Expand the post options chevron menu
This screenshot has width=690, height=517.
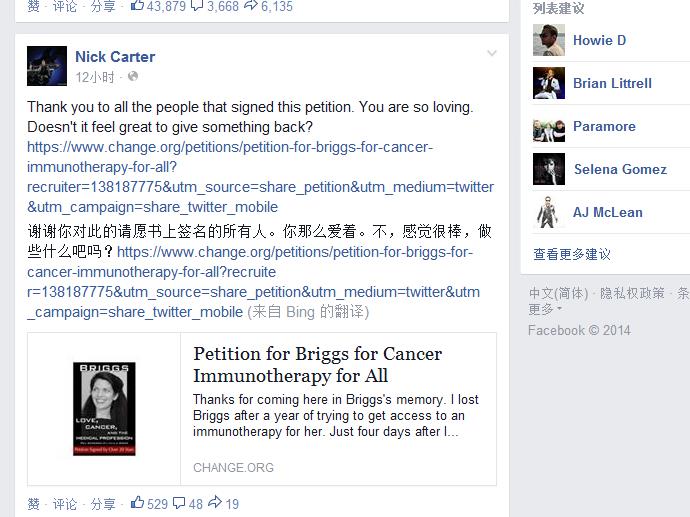click(492, 54)
